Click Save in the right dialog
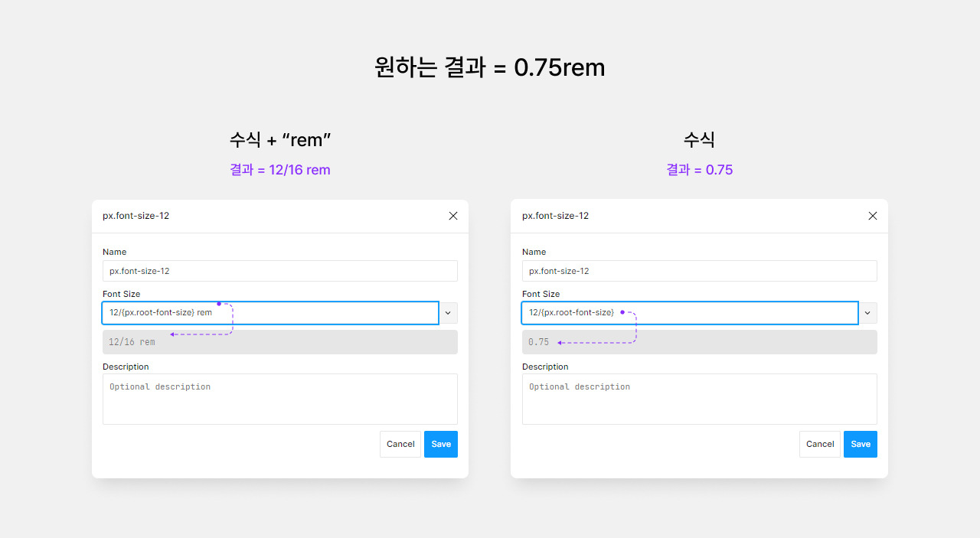This screenshot has height=538, width=980. (860, 444)
